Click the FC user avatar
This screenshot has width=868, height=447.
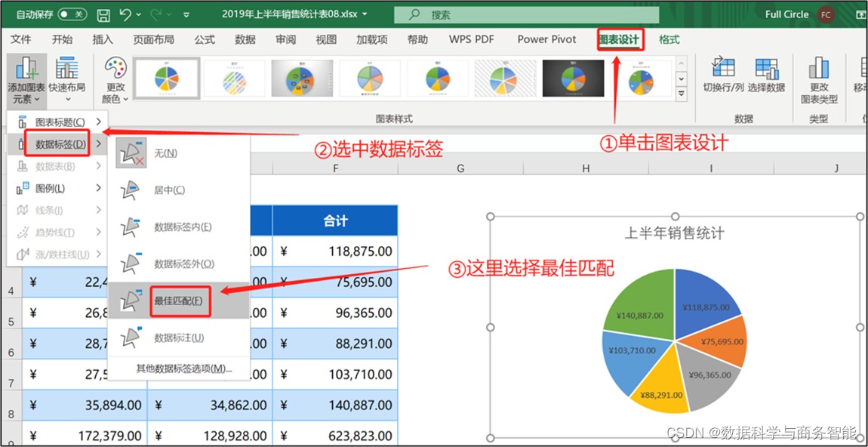[826, 14]
